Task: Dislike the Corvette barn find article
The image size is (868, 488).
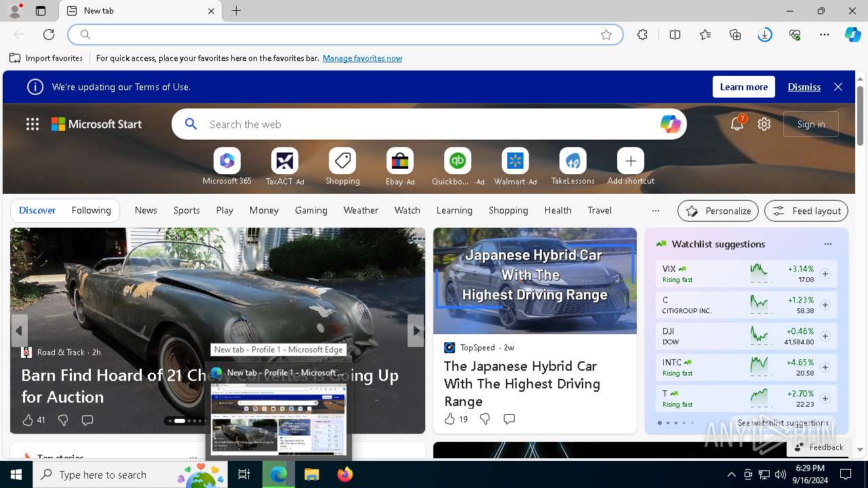Action: coord(63,420)
